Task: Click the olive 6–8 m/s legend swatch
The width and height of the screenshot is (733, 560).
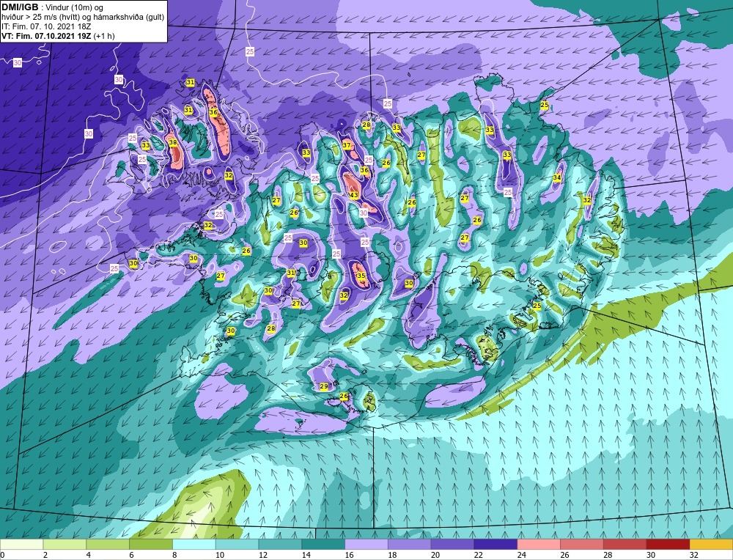Action: click(x=151, y=544)
